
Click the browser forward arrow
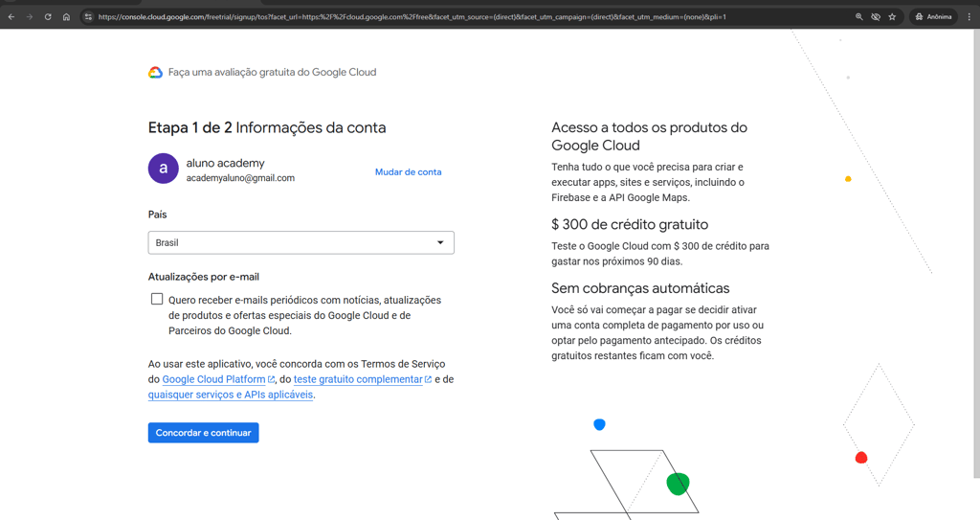30,17
